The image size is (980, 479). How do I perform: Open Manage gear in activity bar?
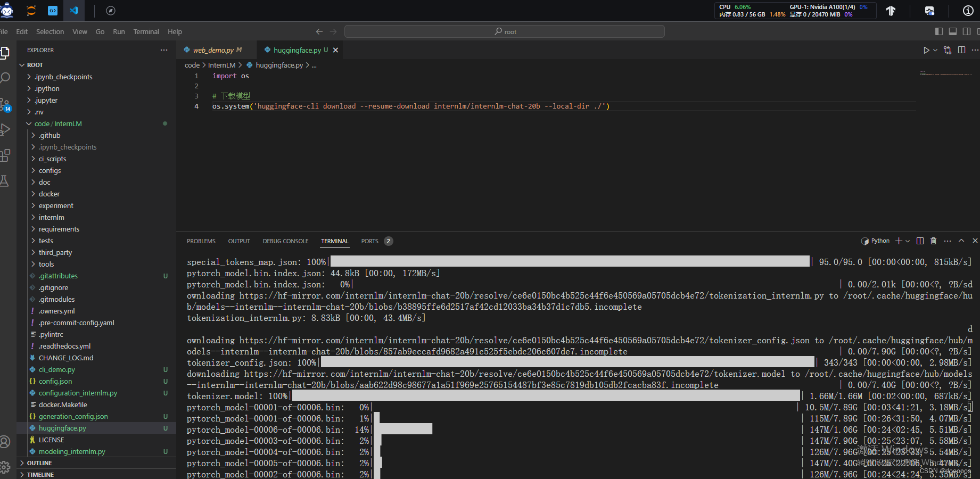[5, 467]
